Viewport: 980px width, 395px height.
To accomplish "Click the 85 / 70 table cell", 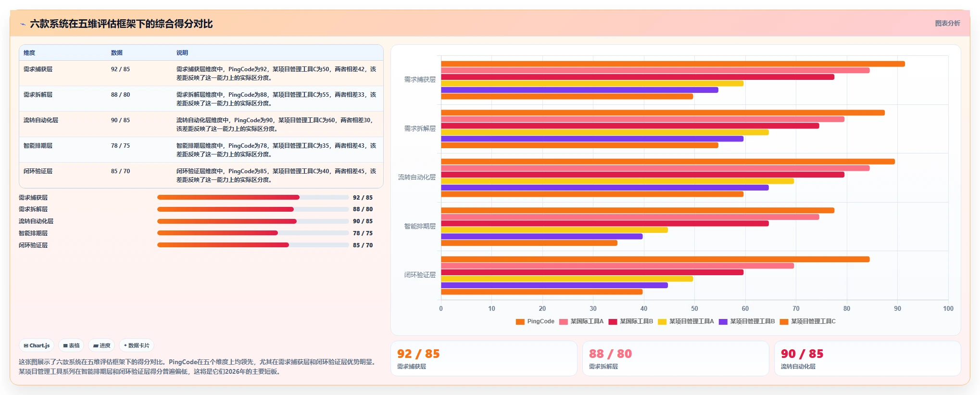I will [x=120, y=171].
